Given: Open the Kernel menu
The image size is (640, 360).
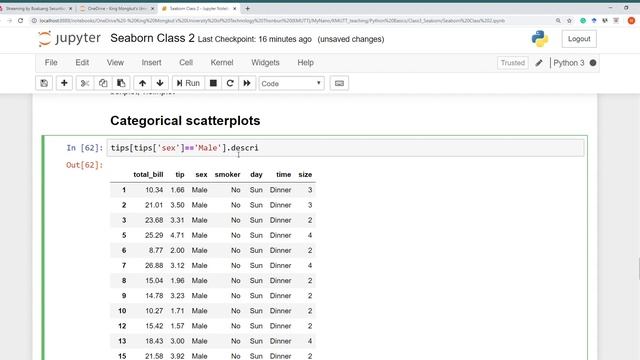Looking at the screenshot, I should tap(222, 62).
